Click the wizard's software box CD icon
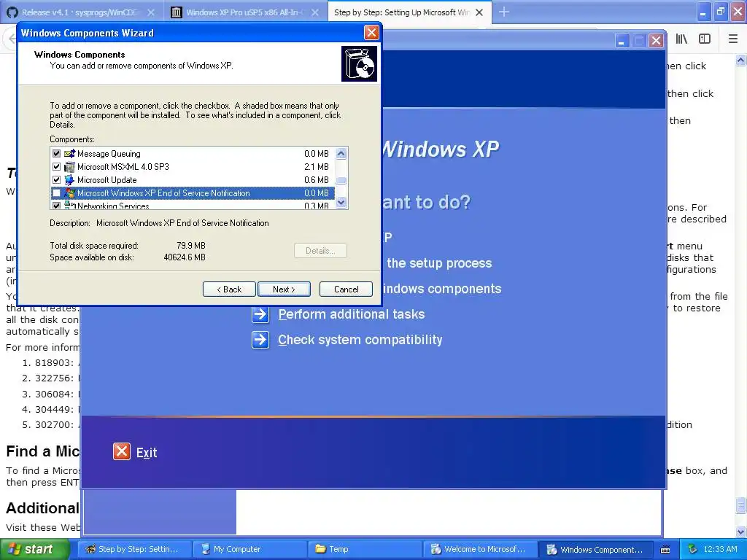Screen dimensions: 747x560 pyautogui.click(x=359, y=64)
